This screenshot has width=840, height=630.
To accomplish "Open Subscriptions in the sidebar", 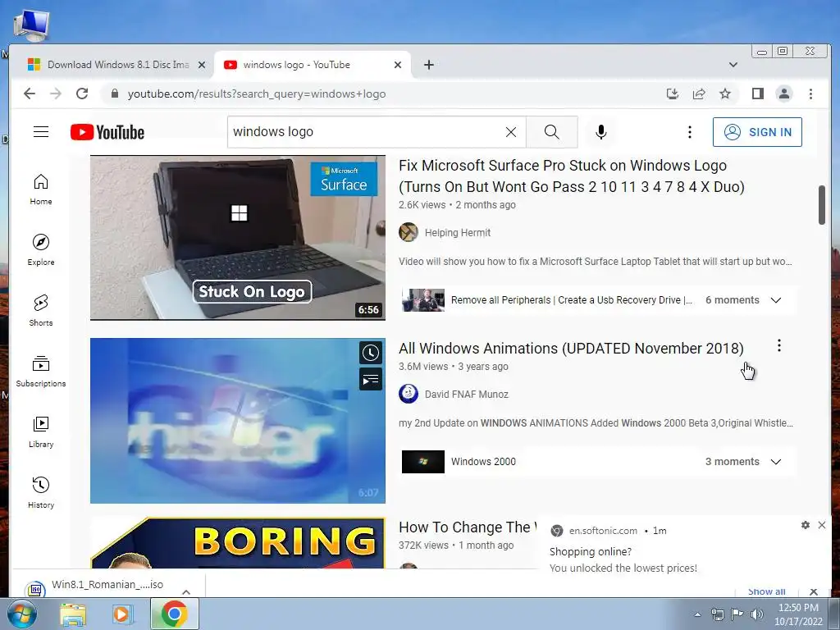I will tap(41, 372).
